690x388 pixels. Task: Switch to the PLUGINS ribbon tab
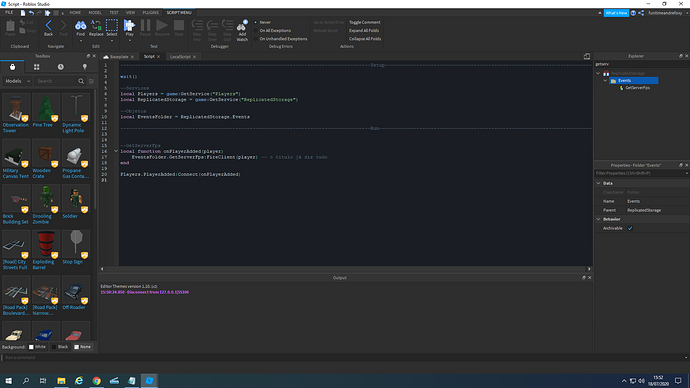[x=150, y=13]
